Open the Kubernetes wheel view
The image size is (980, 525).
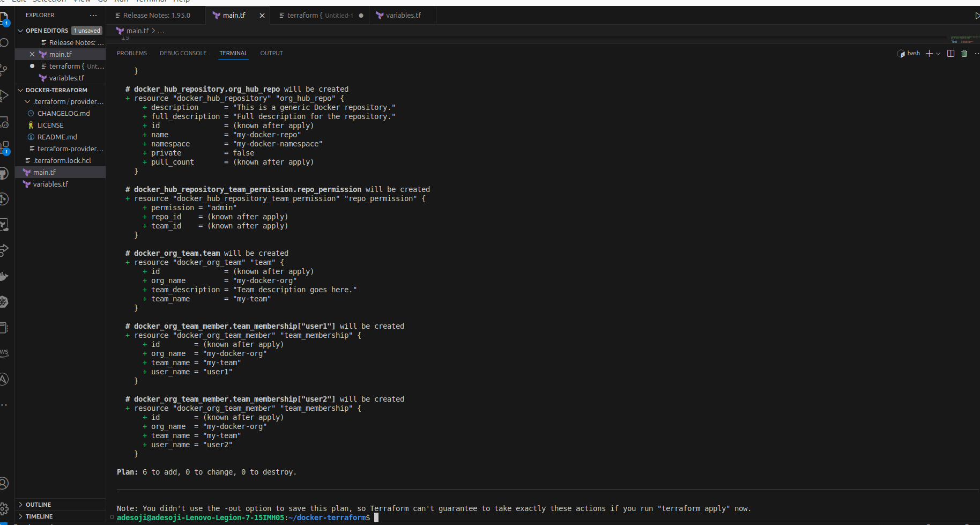click(x=4, y=302)
